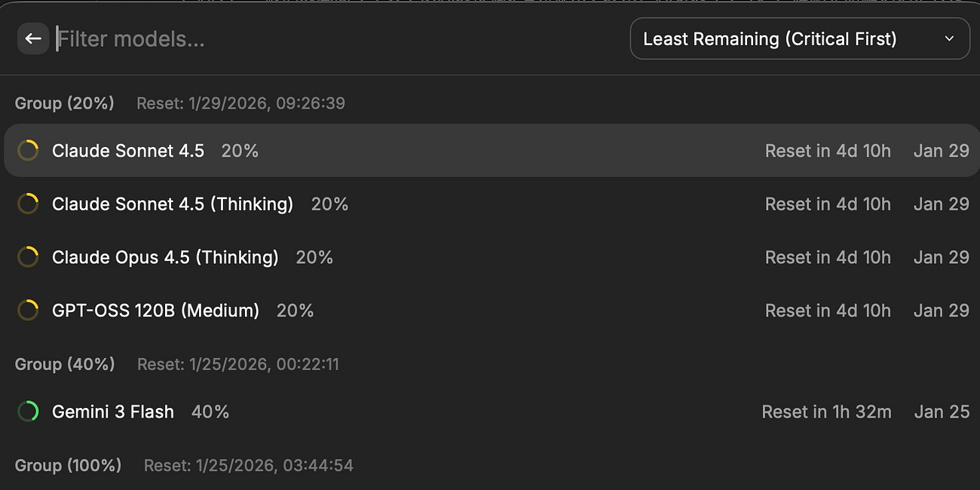Click the Claude Sonnet 4.5 quota ring icon
The height and width of the screenshot is (490, 980).
[x=28, y=151]
